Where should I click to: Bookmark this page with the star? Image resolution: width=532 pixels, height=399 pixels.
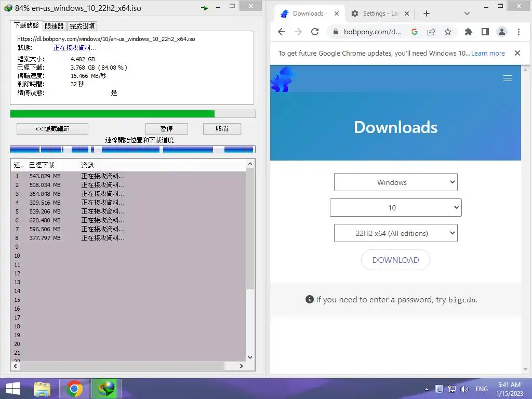448,32
